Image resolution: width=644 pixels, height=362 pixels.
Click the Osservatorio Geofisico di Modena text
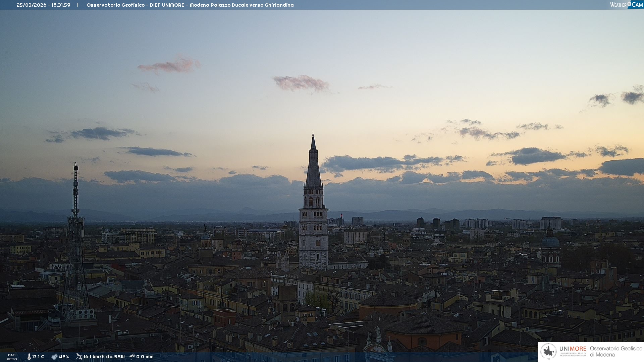click(616, 351)
